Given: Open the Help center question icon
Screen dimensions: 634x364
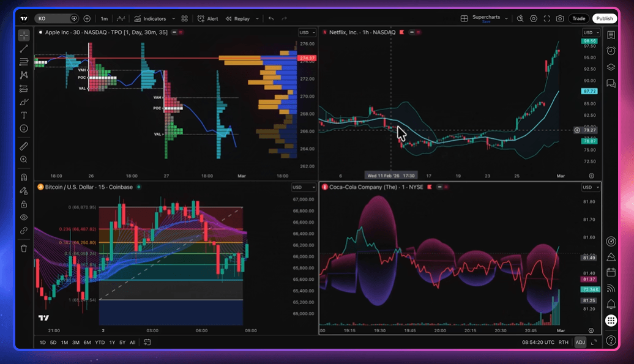Looking at the screenshot, I should click(x=611, y=341).
